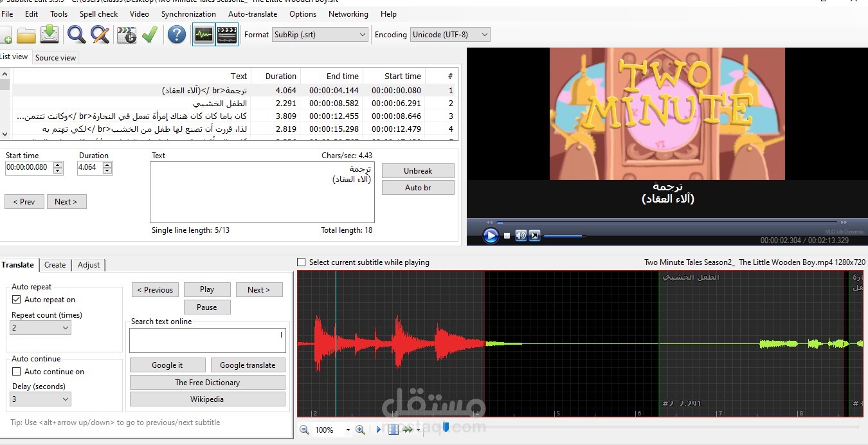Select subtitle row 2 in list

click(235, 103)
